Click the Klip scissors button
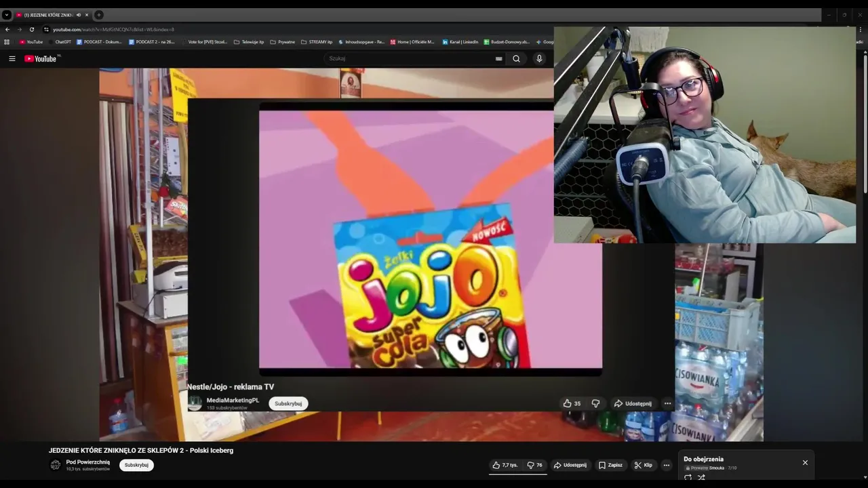This screenshot has width=868, height=488. point(643,465)
